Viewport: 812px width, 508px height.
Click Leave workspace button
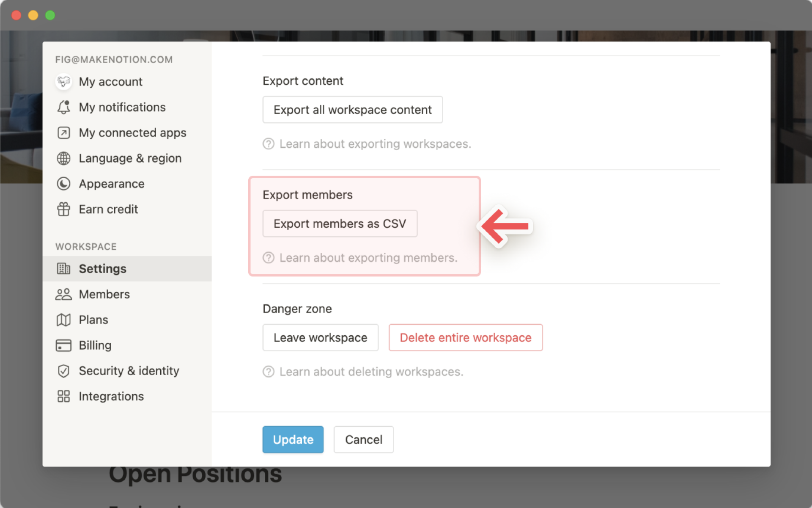point(320,338)
